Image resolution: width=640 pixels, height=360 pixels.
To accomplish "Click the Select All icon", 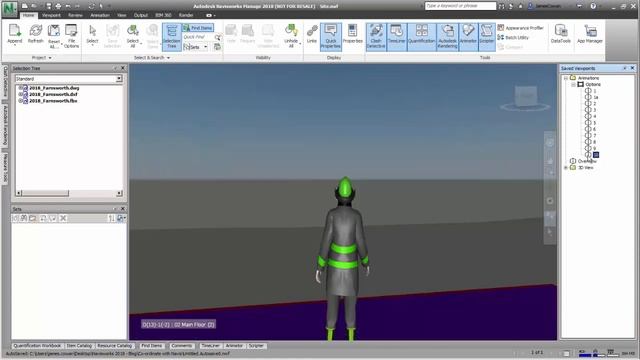I will 133,36.
